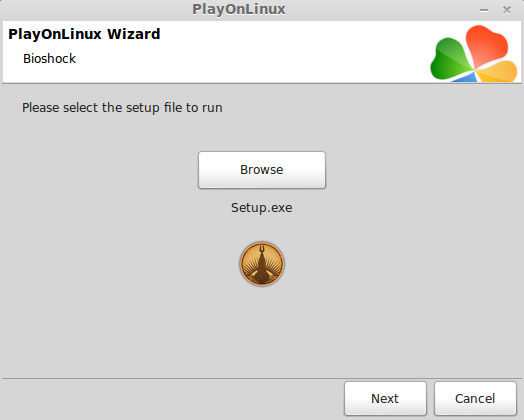Click the red petal of the logo
This screenshot has width=524, height=420.
pos(487,45)
